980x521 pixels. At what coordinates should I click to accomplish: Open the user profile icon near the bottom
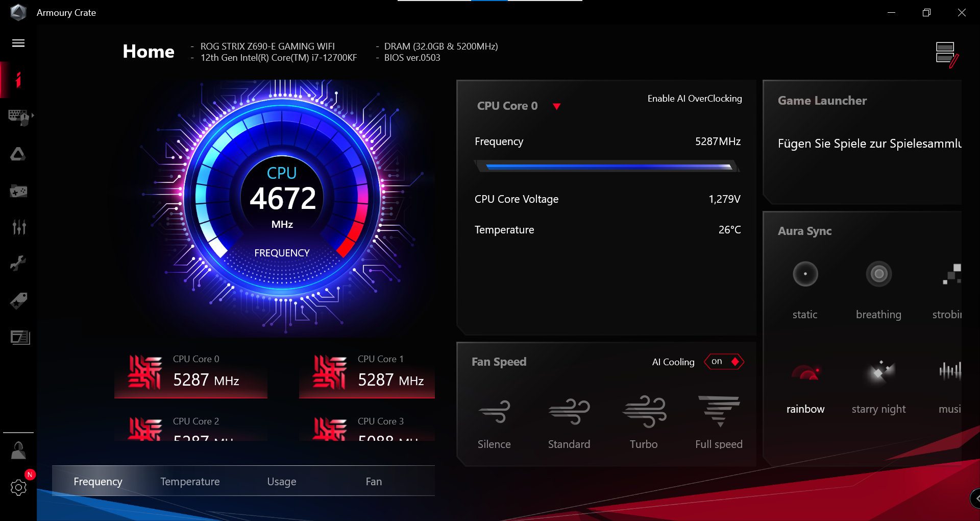pos(18,450)
